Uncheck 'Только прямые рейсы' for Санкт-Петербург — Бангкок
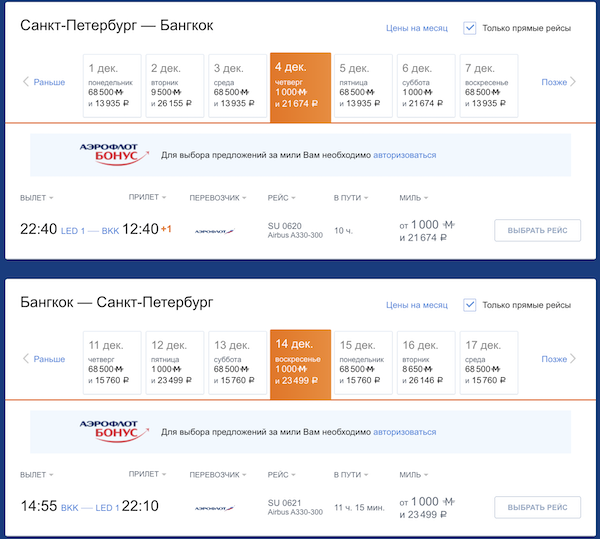This screenshot has height=539, width=600. (470, 28)
